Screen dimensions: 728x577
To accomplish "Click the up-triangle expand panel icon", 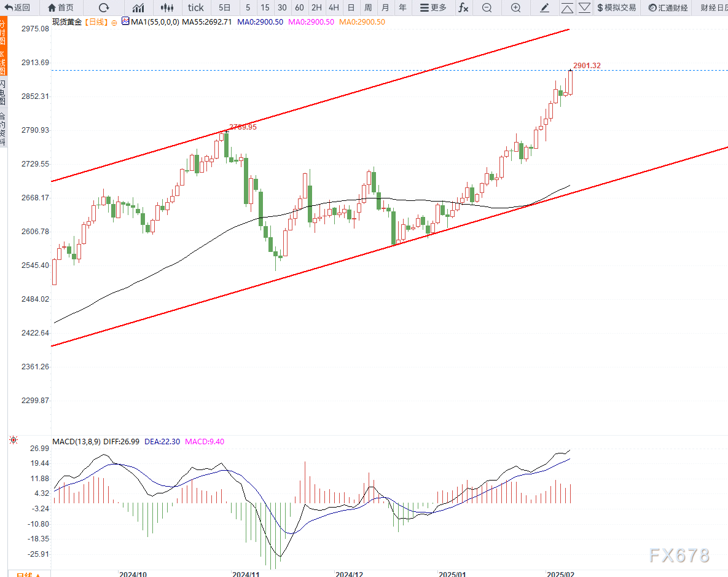I will click(567, 7).
